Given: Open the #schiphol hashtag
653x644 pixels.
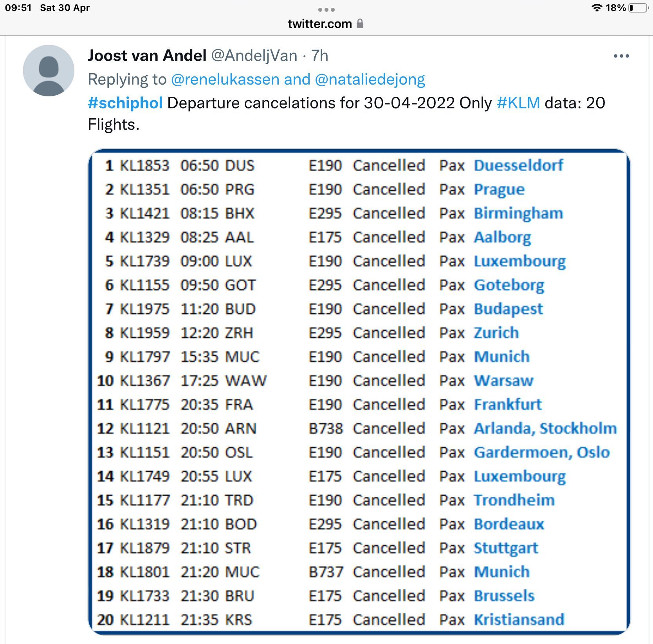Looking at the screenshot, I should pos(125,103).
